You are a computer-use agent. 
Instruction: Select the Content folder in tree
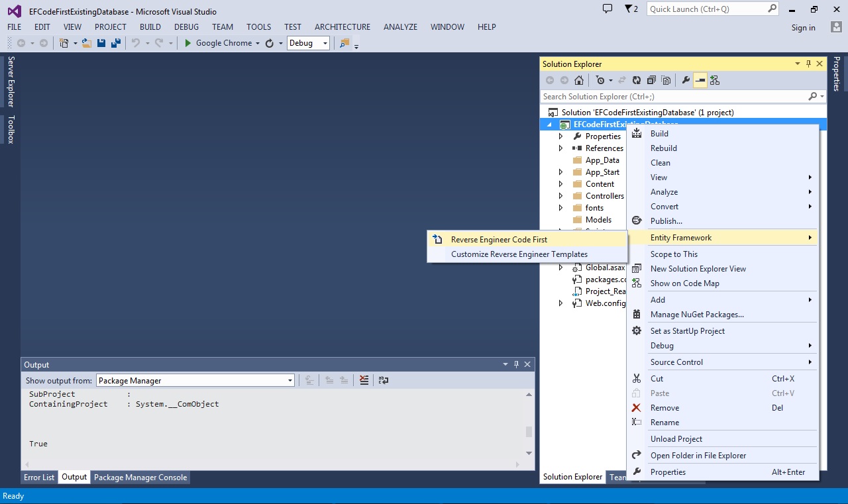[x=600, y=184]
